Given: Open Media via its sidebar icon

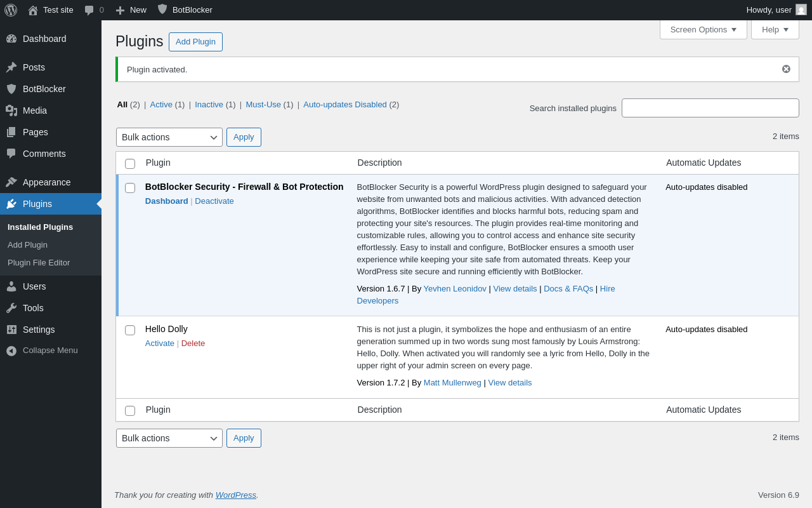Looking at the screenshot, I should click(x=11, y=110).
